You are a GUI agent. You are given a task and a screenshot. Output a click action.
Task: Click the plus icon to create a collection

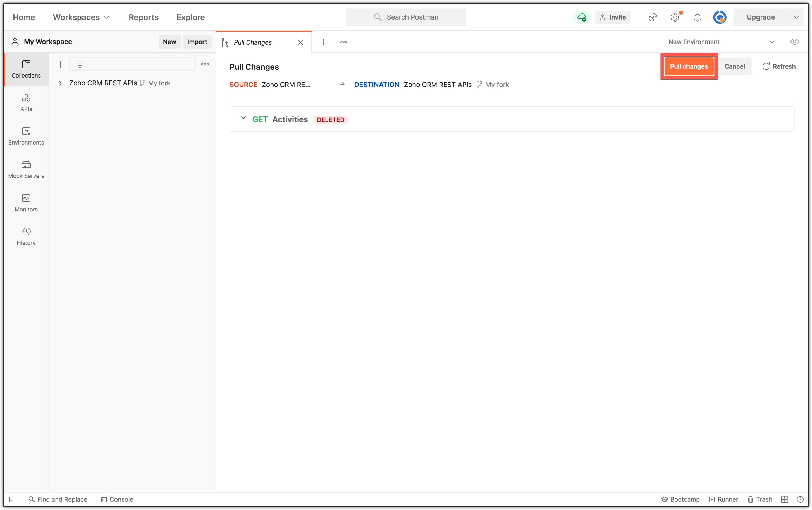tap(60, 64)
